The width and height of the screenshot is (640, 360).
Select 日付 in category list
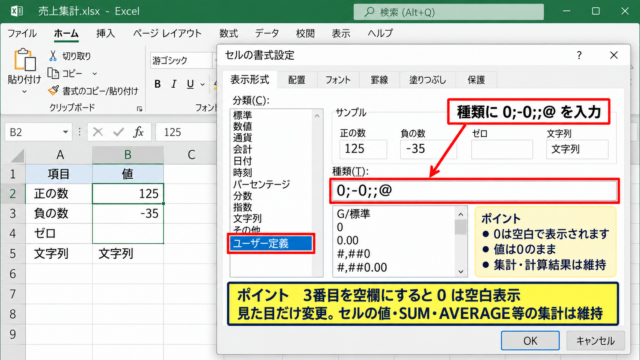[x=242, y=161]
